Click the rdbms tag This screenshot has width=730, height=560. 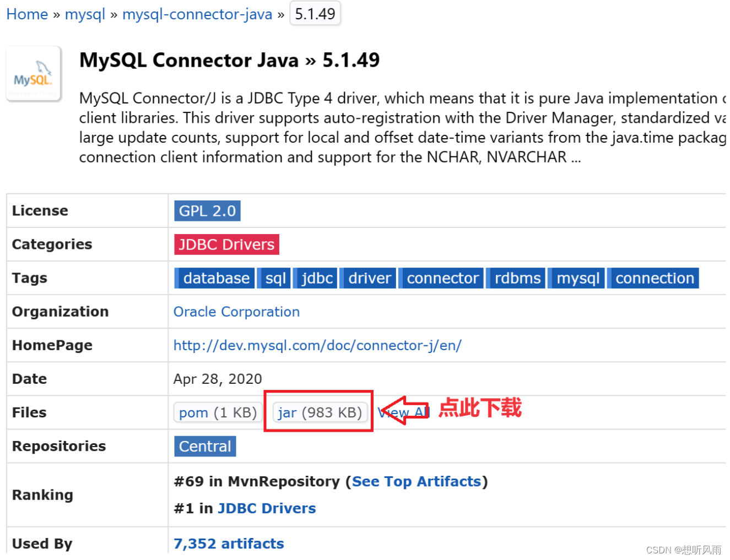[516, 278]
